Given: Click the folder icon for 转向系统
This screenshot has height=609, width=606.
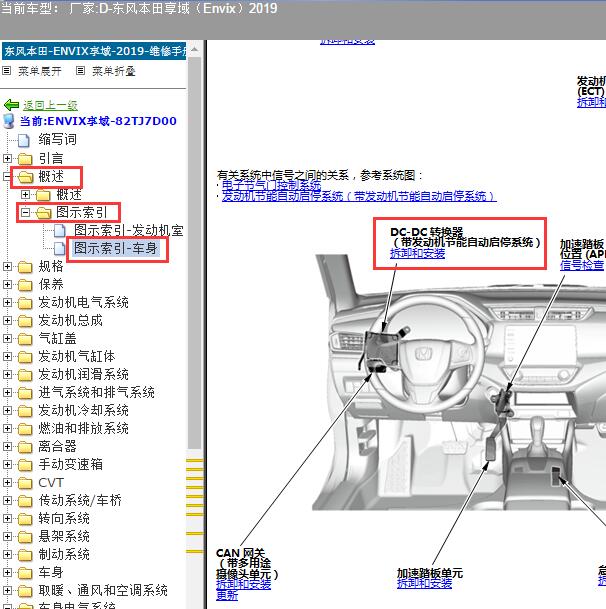Looking at the screenshot, I should (25, 519).
